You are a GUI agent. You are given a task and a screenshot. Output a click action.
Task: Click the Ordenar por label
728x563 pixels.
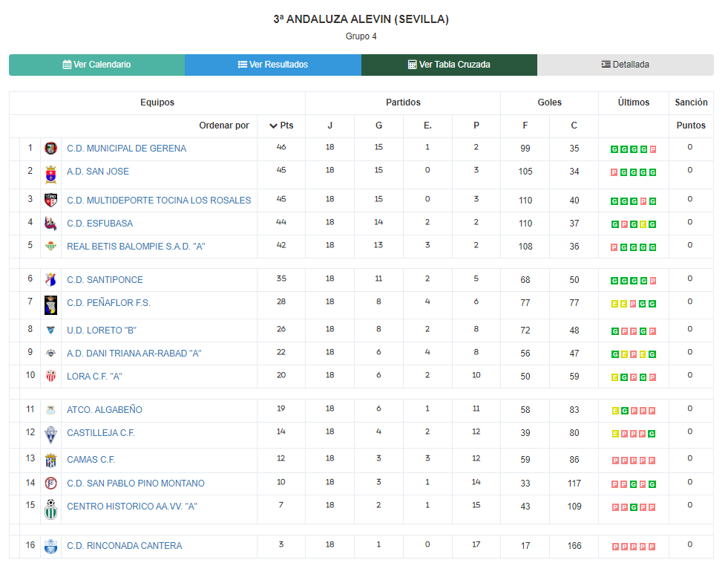click(x=224, y=126)
